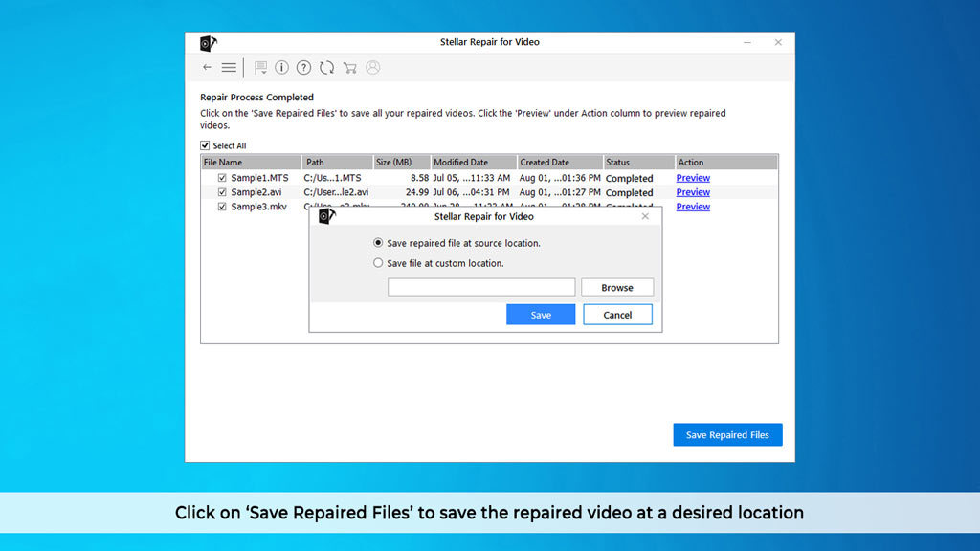The height and width of the screenshot is (551, 980).
Task: Click modified date 'Jul 05, ...11:33 AM'
Action: [471, 178]
